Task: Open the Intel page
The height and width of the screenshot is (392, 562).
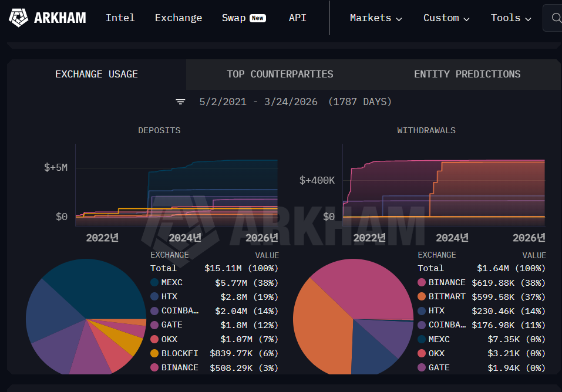Action: coord(120,18)
